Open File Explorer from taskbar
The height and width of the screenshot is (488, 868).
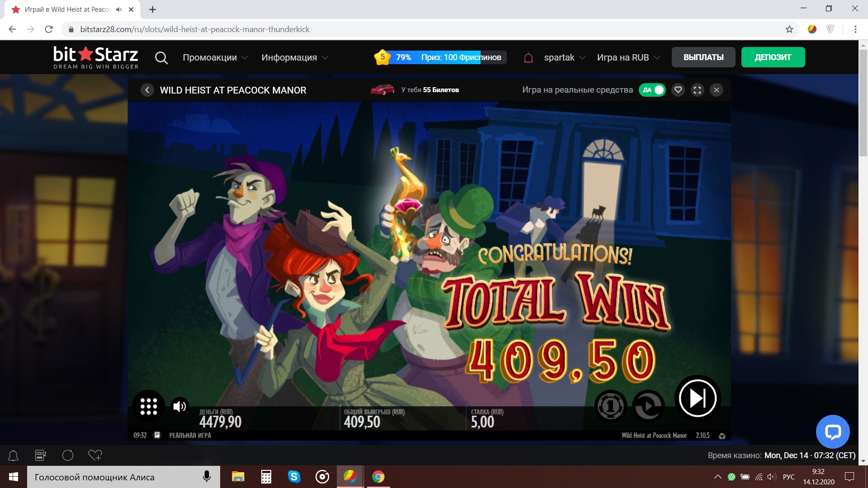(238, 477)
